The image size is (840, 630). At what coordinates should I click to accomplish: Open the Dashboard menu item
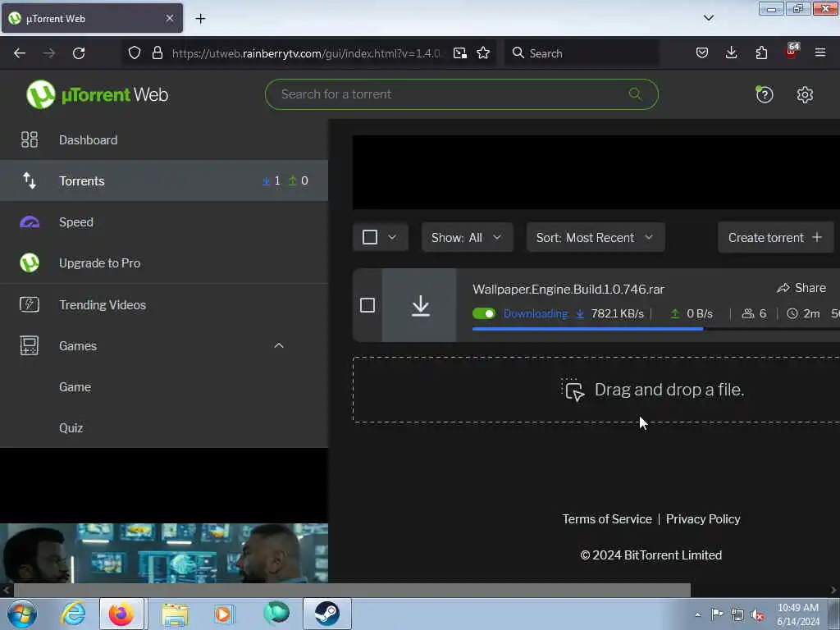pos(164,139)
